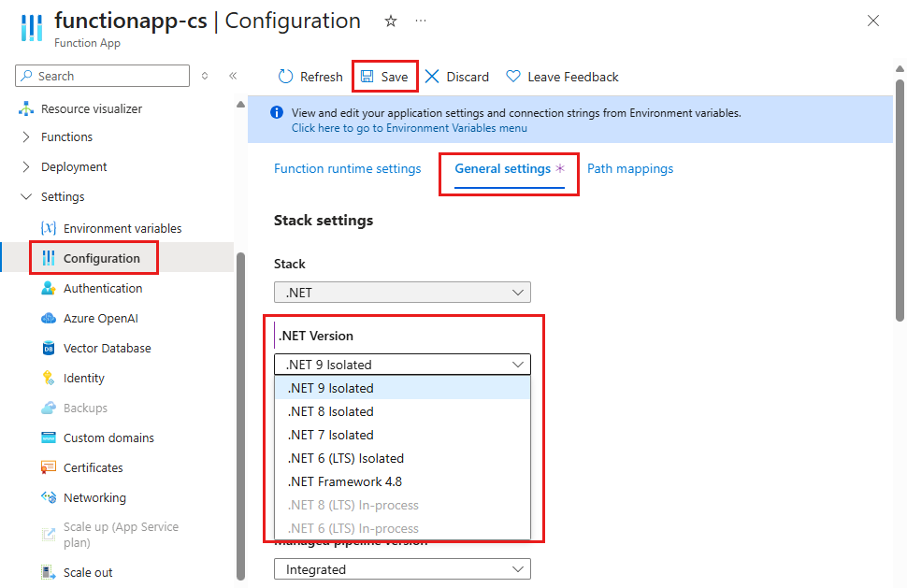Choose .NET 6 (LTS) Isolated option
907x588 pixels.
click(x=402, y=458)
